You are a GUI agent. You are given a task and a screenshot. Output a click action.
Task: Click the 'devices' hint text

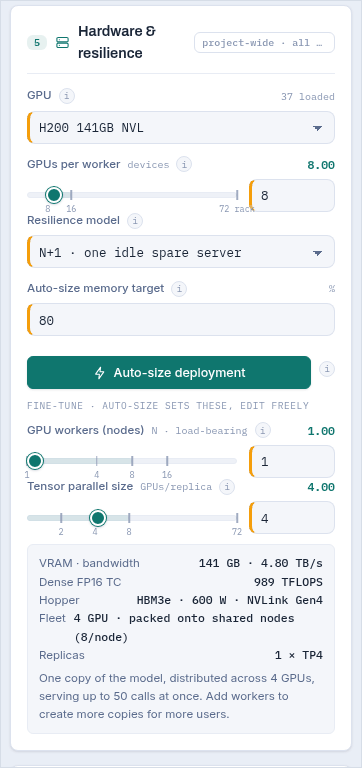click(148, 165)
